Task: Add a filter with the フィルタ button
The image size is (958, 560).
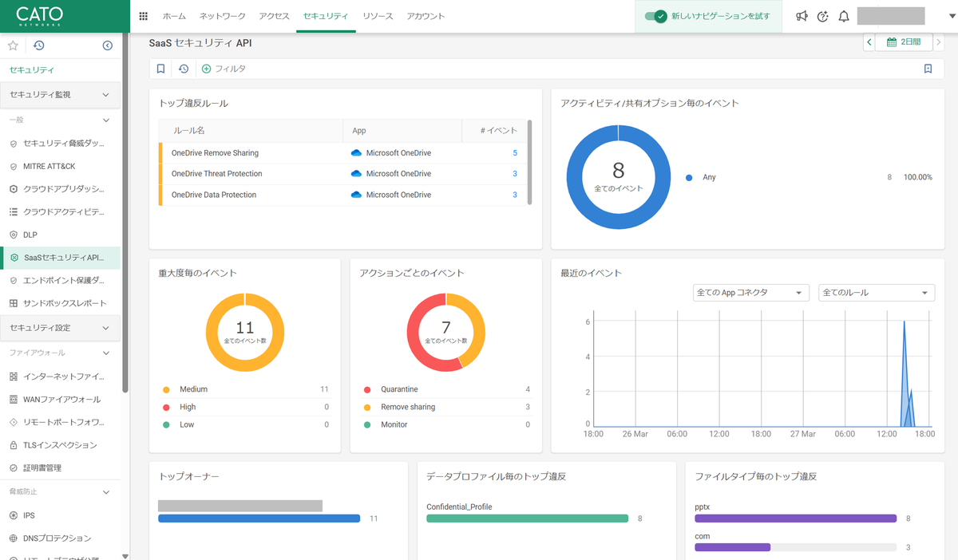Action: [224, 69]
